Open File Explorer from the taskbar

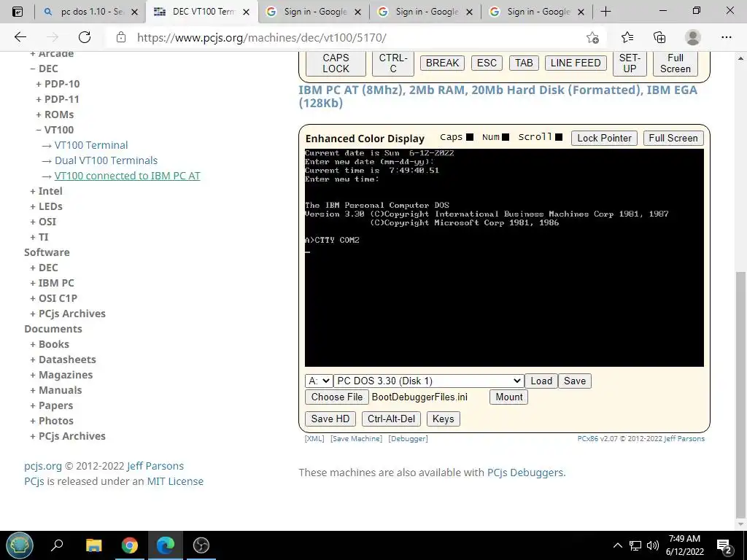tap(94, 545)
